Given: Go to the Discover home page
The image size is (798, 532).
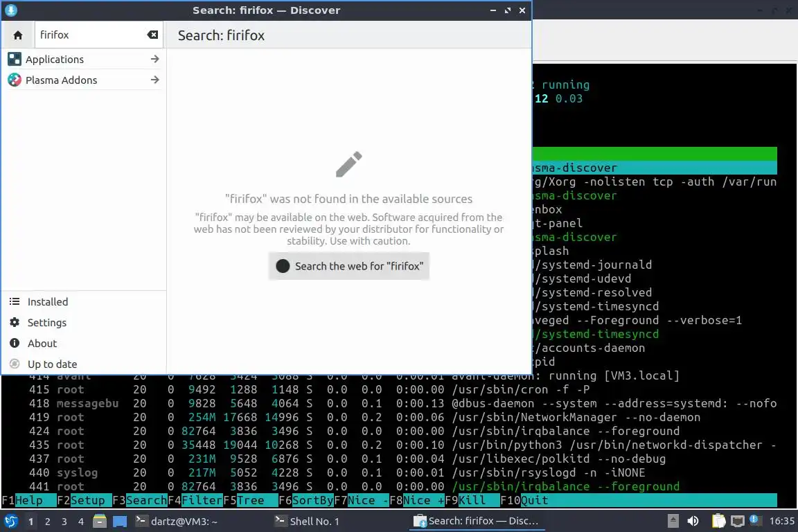Looking at the screenshot, I should coord(18,35).
